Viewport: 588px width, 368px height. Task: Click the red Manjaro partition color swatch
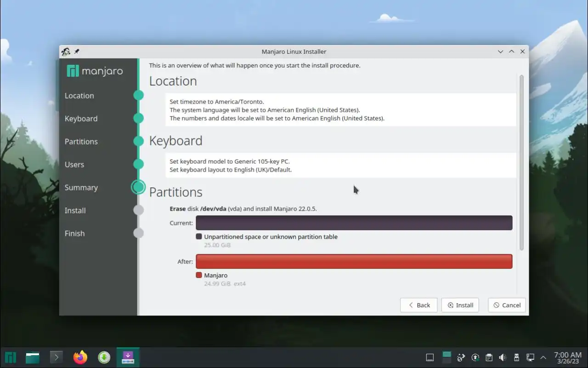pos(199,275)
